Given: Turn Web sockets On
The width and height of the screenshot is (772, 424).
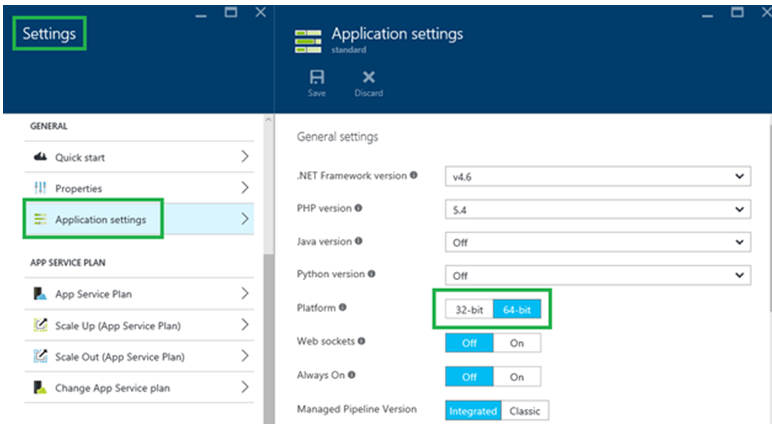Looking at the screenshot, I should pos(516,343).
